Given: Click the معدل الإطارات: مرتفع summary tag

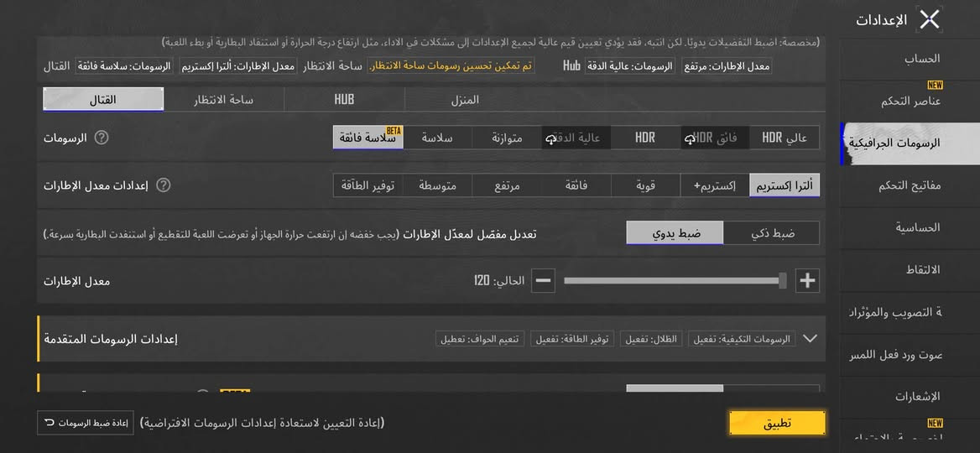Looking at the screenshot, I should point(727,66).
